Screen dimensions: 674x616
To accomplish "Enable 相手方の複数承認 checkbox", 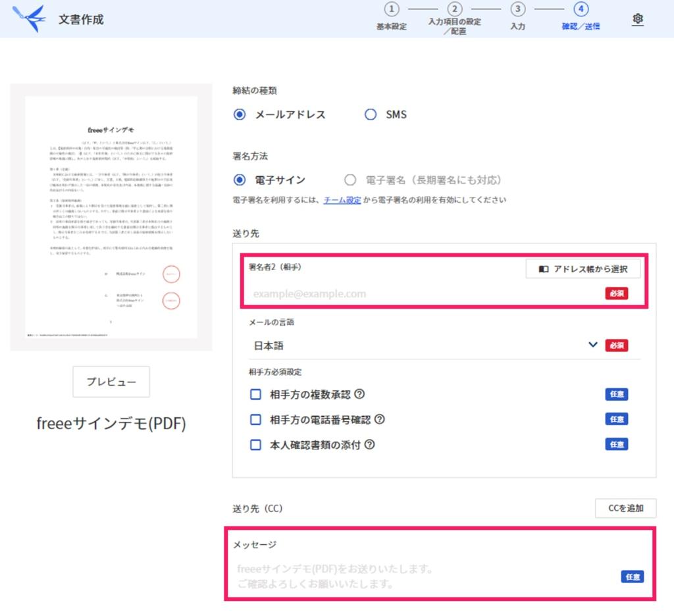I will 256,394.
